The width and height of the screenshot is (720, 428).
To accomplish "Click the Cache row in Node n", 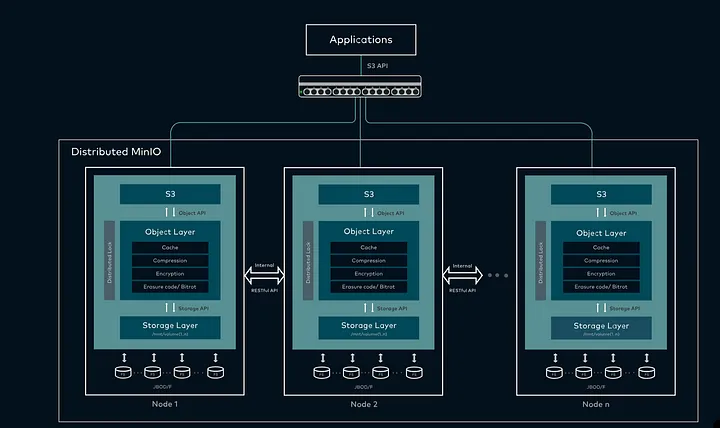I will [x=601, y=248].
